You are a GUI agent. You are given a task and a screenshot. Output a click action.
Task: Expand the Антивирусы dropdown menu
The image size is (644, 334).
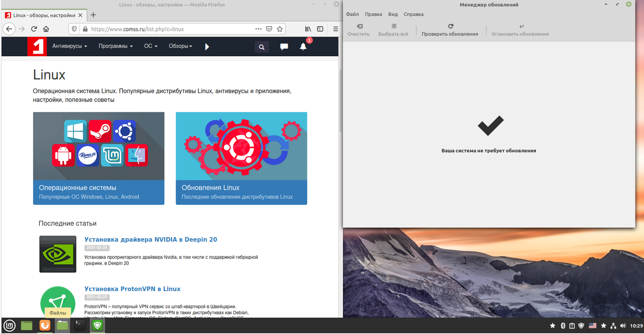(70, 46)
